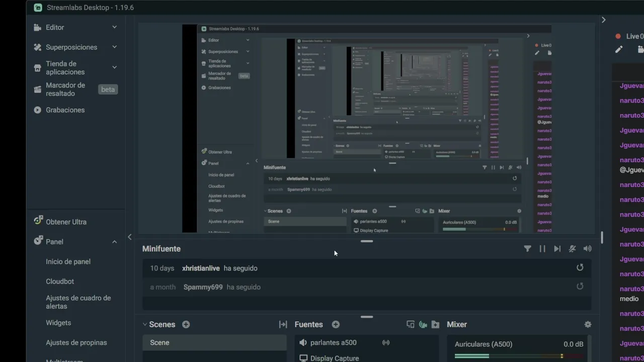Click the Grabaciones play icon
The width and height of the screenshot is (644, 362).
pos(37,110)
